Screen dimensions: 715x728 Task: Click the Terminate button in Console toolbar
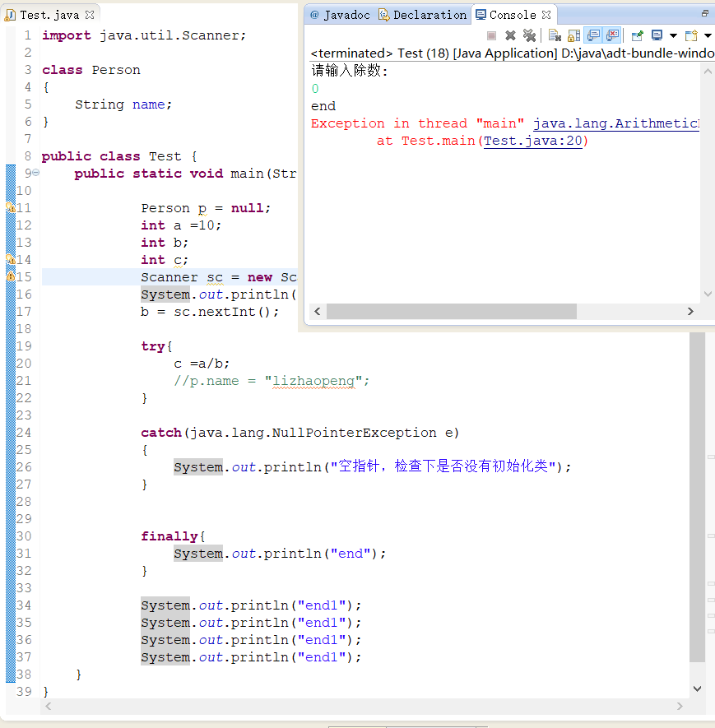pyautogui.click(x=490, y=35)
